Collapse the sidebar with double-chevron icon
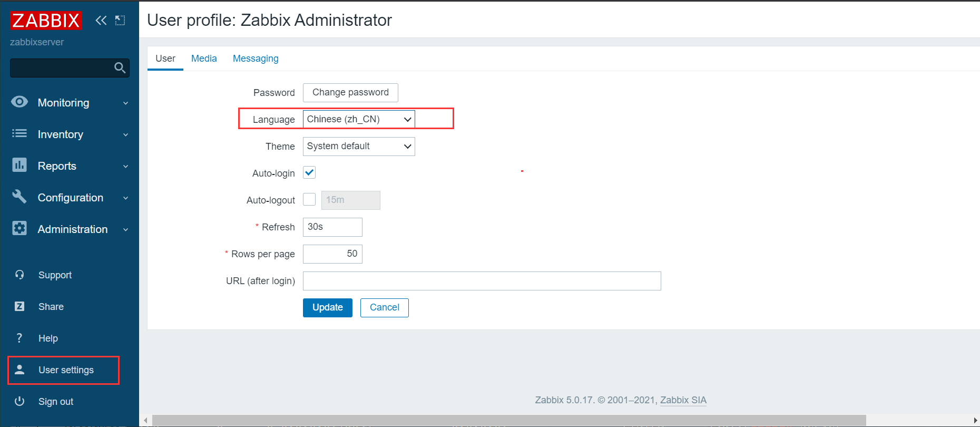Screen dimensions: 980x427 [x=101, y=21]
